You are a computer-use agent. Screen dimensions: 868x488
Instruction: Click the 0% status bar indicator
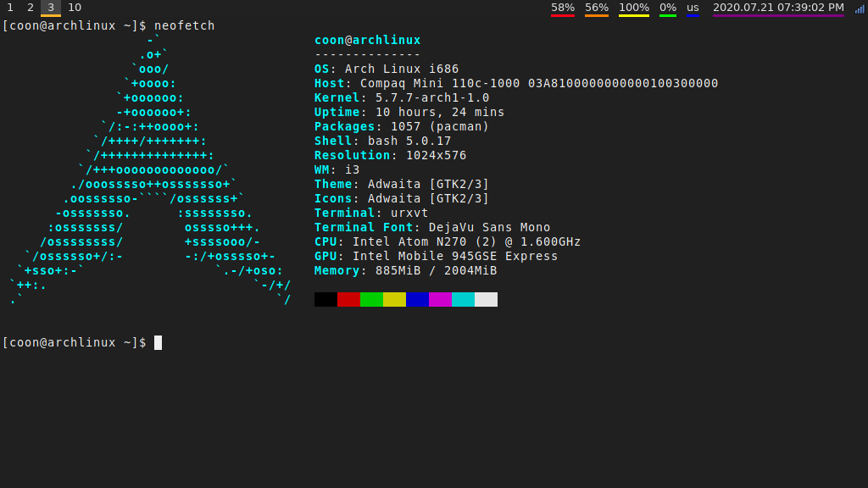[668, 8]
